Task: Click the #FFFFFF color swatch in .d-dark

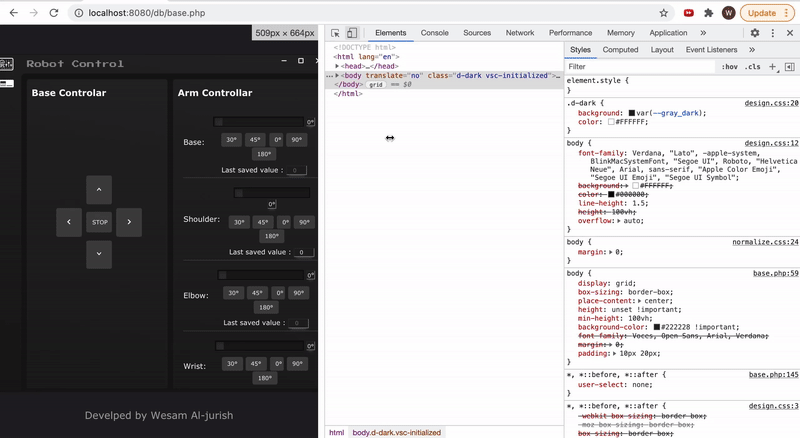Action: pos(611,121)
